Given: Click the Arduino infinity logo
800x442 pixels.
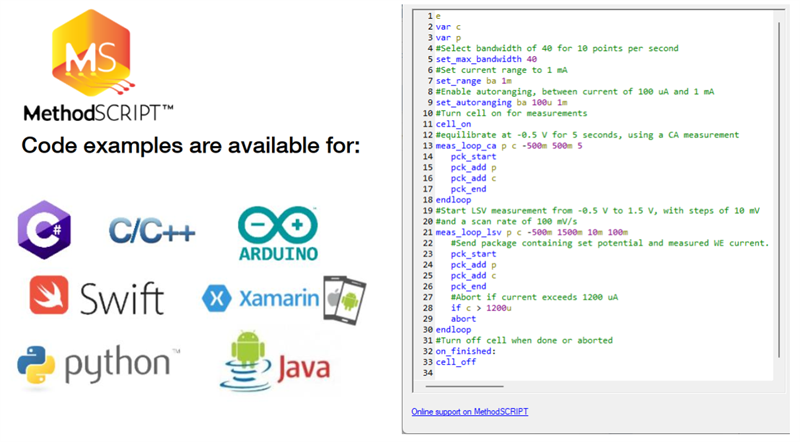Looking at the screenshot, I should [x=278, y=225].
